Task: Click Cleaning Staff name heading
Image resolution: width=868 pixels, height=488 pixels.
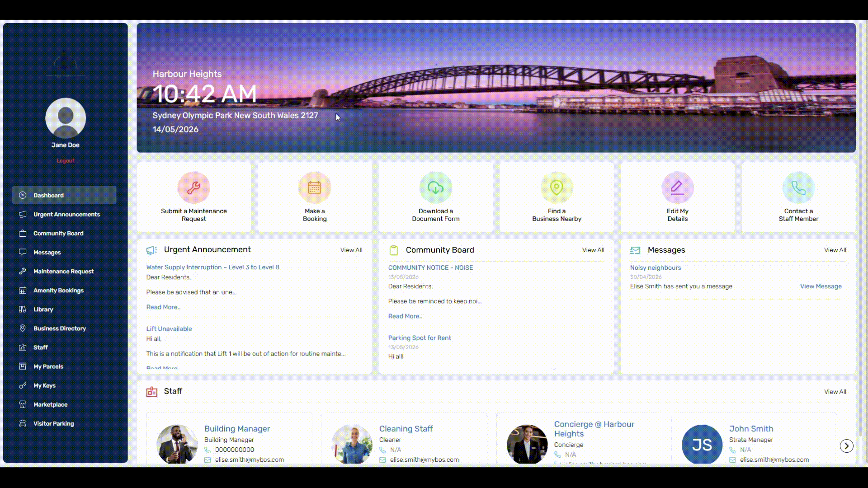Action: tap(406, 428)
